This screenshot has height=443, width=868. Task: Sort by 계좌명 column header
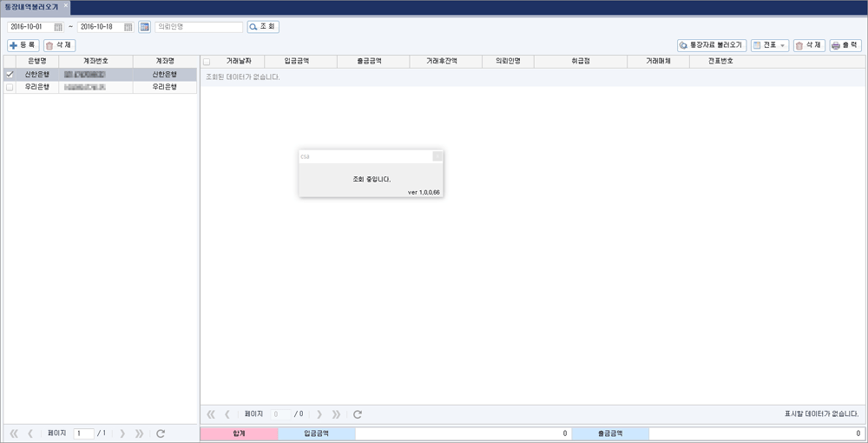165,62
